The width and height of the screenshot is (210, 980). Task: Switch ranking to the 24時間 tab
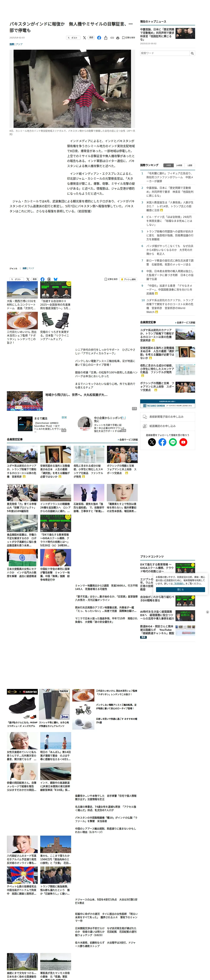click(179, 165)
